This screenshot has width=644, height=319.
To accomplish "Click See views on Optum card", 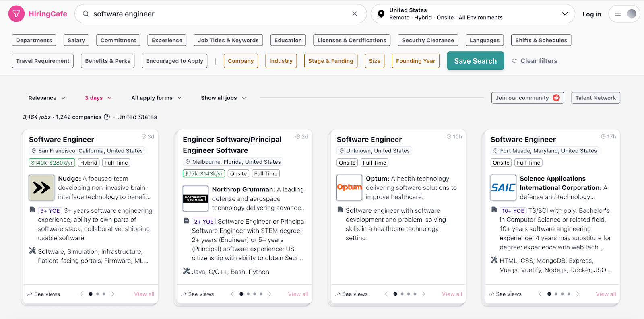I will point(351,294).
